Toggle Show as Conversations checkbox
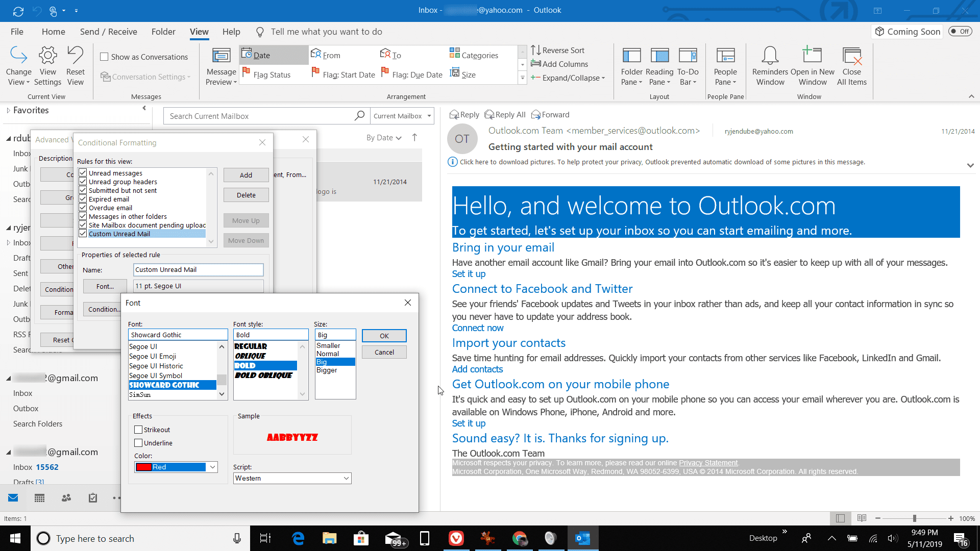The width and height of the screenshot is (980, 551). coord(104,57)
